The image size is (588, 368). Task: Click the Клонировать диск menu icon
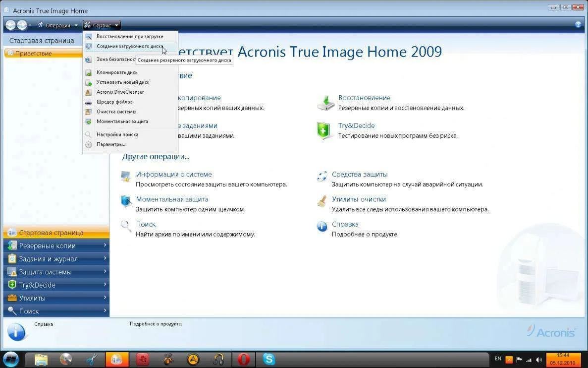89,72
